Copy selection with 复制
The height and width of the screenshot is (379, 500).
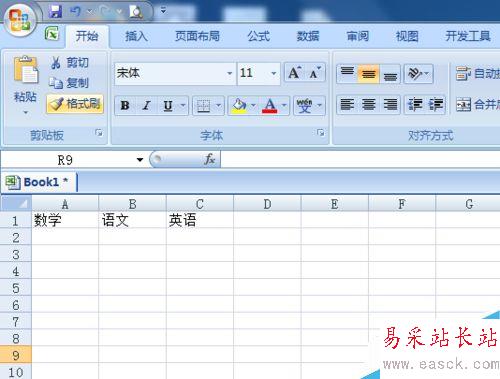(x=69, y=83)
